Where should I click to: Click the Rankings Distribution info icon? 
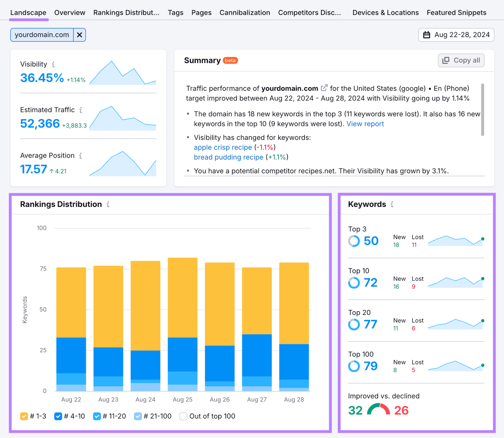(x=108, y=204)
